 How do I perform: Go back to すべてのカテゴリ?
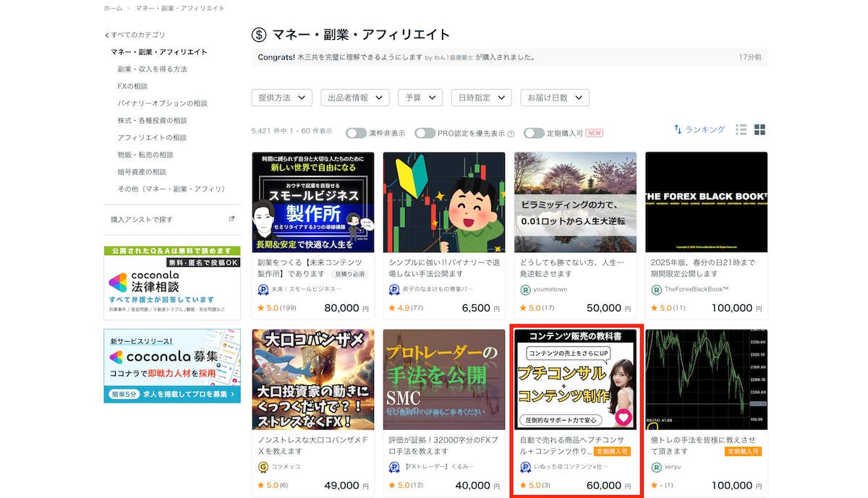tap(135, 35)
